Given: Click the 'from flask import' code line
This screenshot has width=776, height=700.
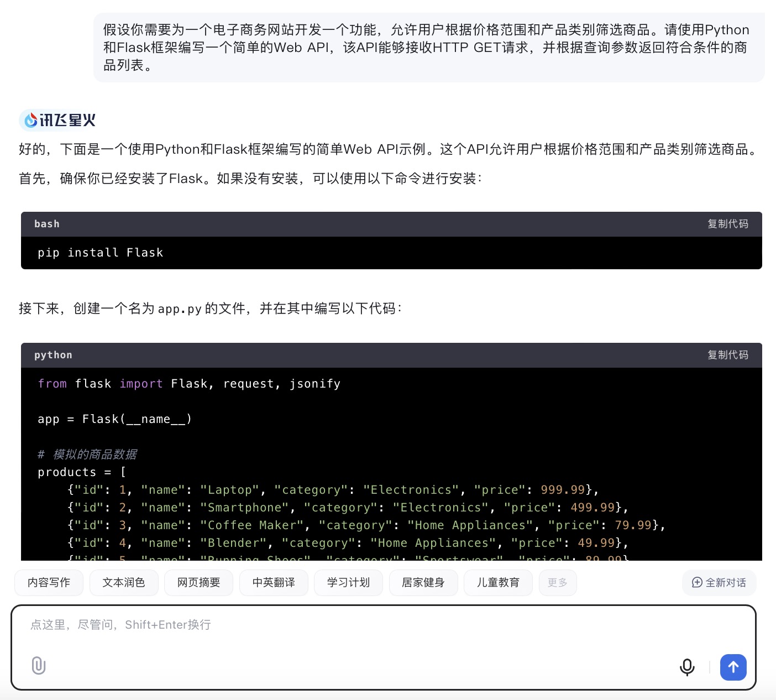Looking at the screenshot, I should pos(189,384).
